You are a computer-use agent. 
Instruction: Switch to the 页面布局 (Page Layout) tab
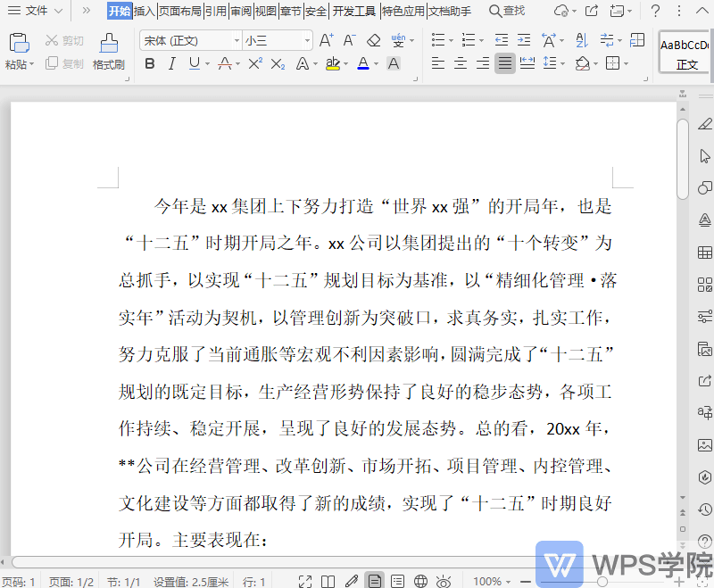tap(180, 11)
